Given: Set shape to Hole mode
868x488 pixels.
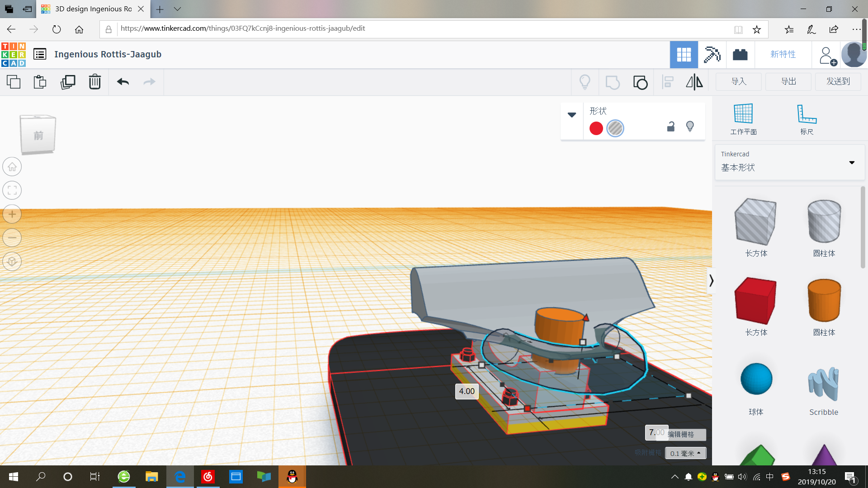Looking at the screenshot, I should (x=615, y=128).
